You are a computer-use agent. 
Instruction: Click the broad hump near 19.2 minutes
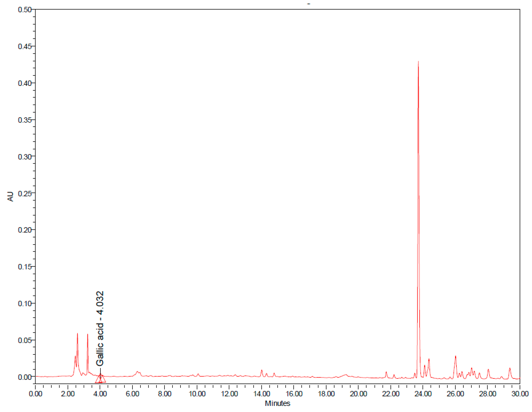click(x=345, y=375)
